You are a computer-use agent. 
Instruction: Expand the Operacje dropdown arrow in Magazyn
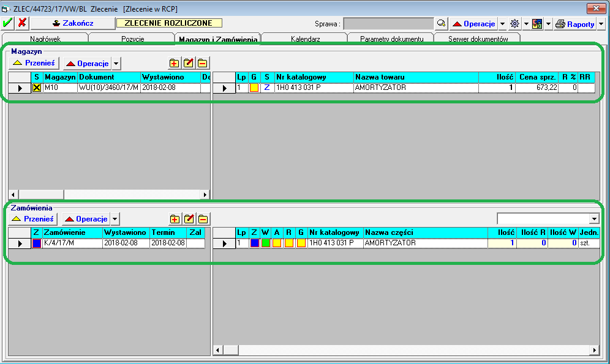click(116, 64)
